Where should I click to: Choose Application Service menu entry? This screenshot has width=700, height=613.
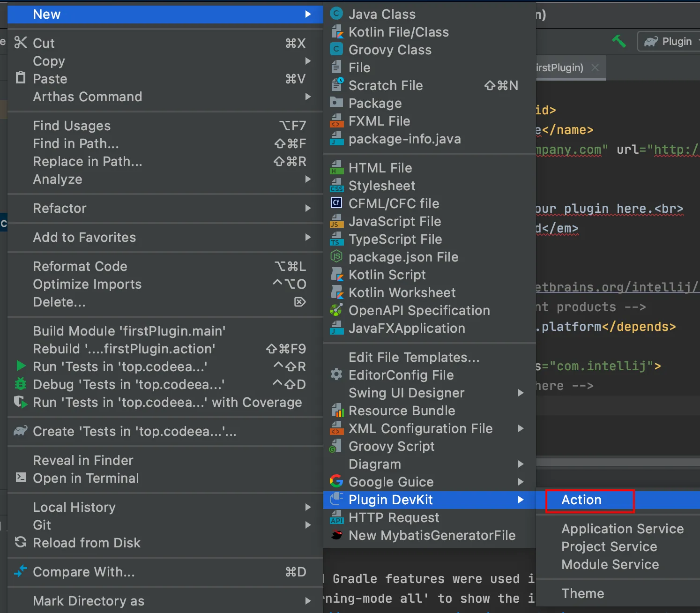click(x=618, y=529)
